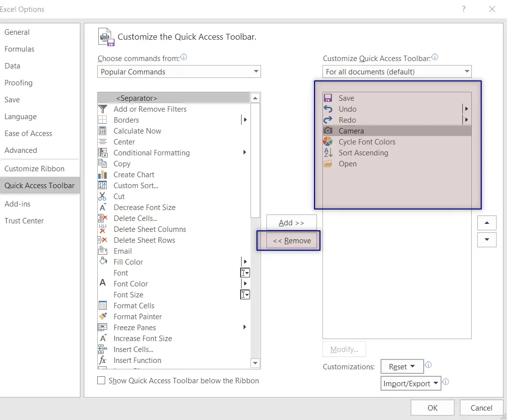The height and width of the screenshot is (420, 507).
Task: Click the Insert Cells icon
Action: (103, 349)
